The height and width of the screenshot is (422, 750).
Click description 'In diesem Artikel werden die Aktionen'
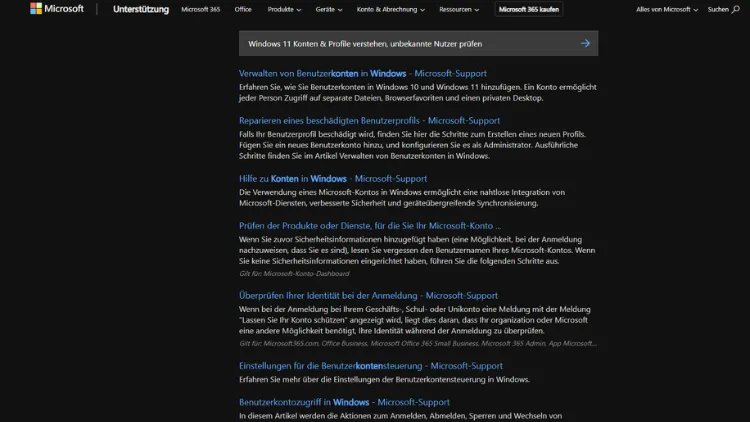coord(400,416)
